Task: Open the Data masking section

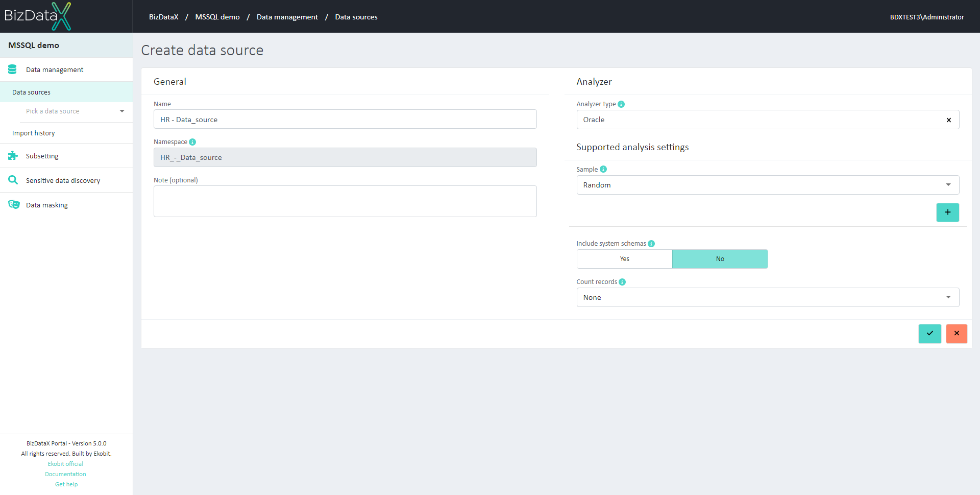Action: (66, 205)
